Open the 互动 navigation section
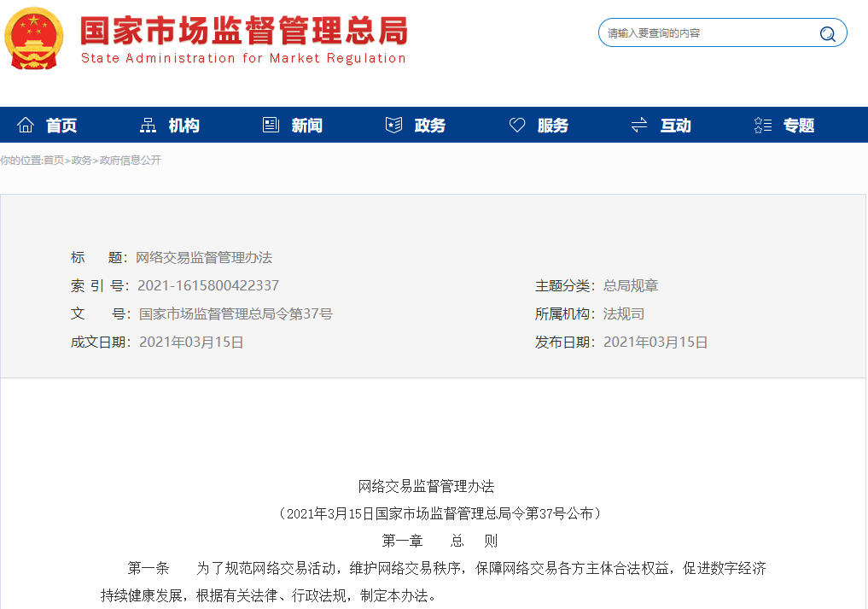 coord(676,126)
